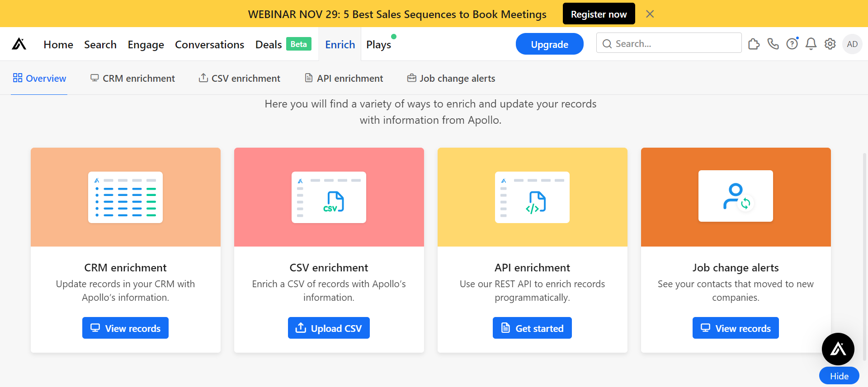
Task: Click the floating Apollo assistant icon
Action: coord(838,349)
